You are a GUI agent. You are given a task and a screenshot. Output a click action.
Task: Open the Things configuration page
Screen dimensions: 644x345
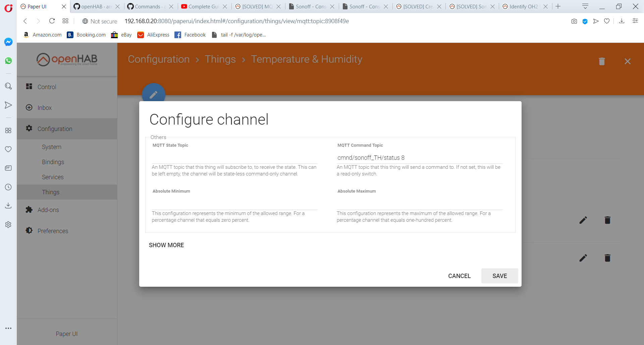(x=67, y=192)
